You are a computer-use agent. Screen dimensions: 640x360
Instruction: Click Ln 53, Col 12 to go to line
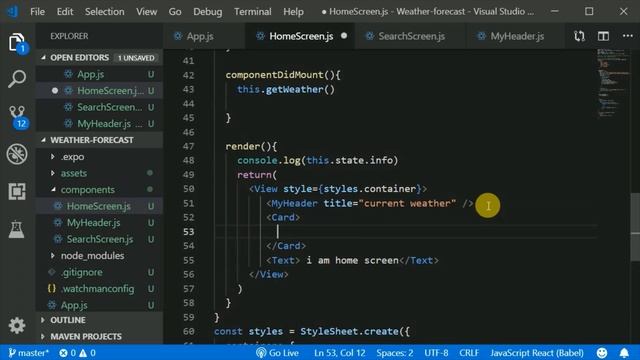click(x=340, y=353)
